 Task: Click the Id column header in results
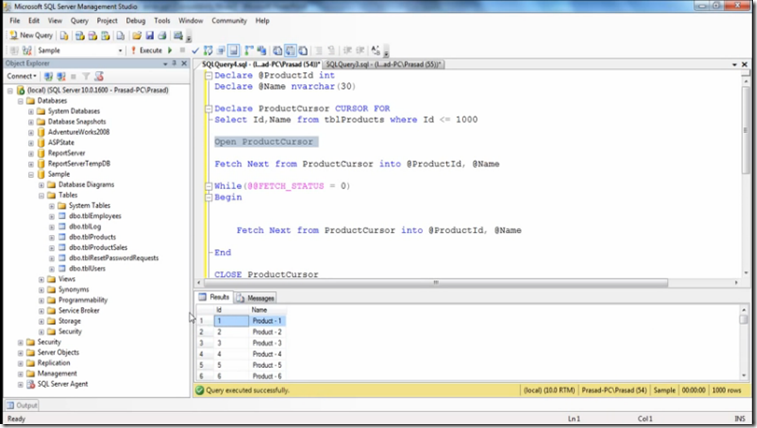pos(231,310)
